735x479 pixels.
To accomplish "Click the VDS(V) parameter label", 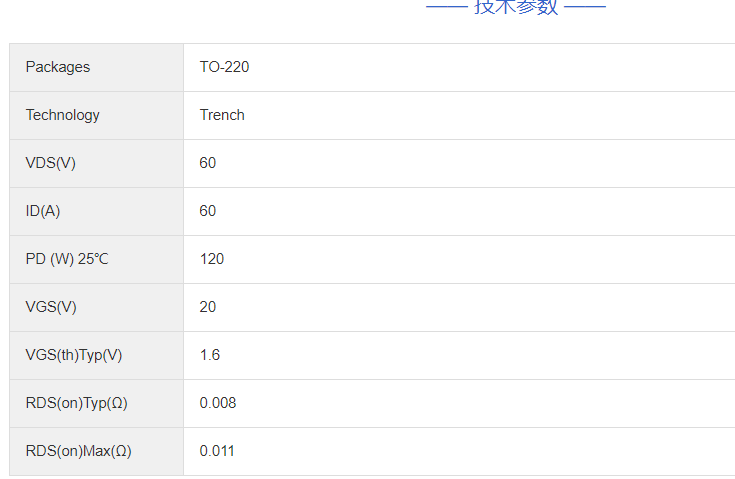I will tap(51, 163).
